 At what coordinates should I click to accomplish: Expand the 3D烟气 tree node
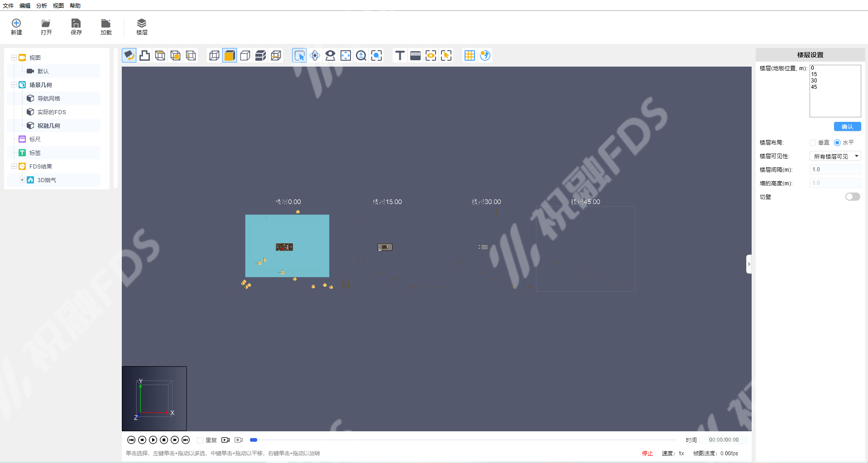coord(22,180)
